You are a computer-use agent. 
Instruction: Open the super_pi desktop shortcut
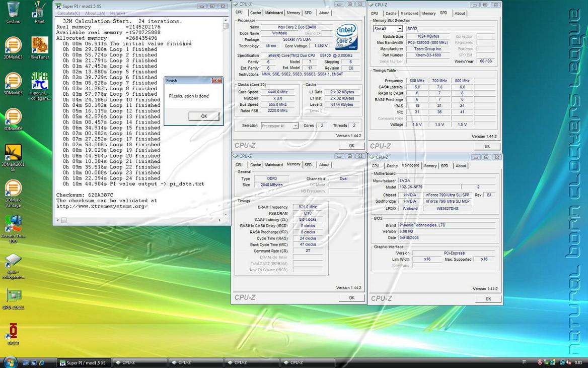[40, 86]
